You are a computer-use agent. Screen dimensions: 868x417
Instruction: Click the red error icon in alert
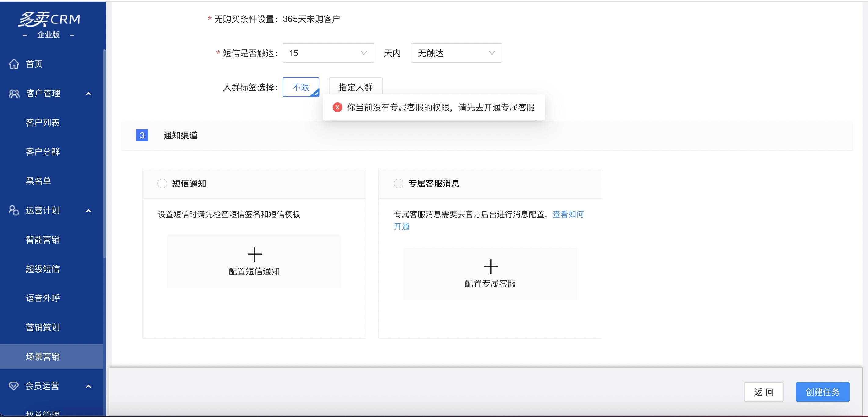coord(337,107)
